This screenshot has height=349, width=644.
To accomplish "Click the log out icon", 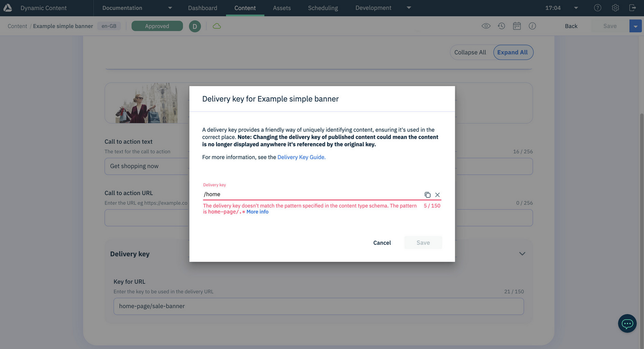I will point(633,8).
